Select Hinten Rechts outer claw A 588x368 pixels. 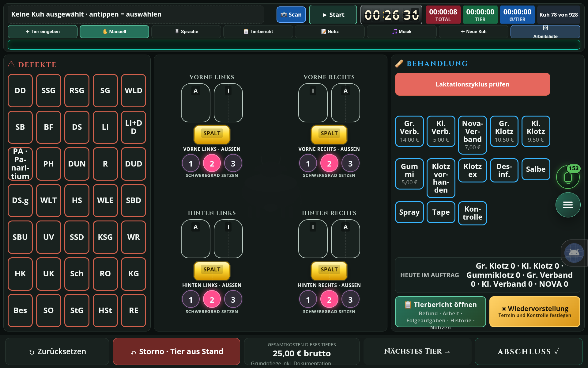(345, 239)
